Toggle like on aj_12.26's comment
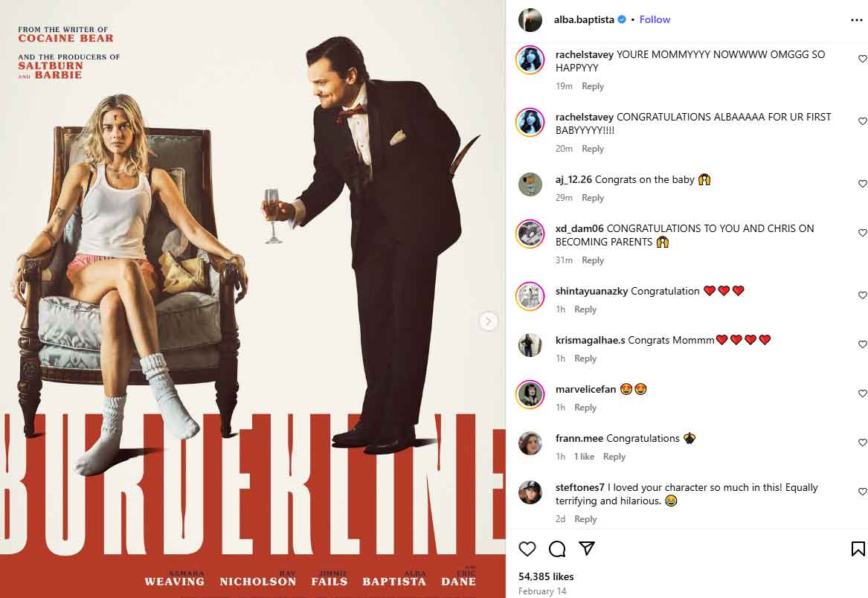Viewport: 868px width, 598px height. click(x=862, y=183)
